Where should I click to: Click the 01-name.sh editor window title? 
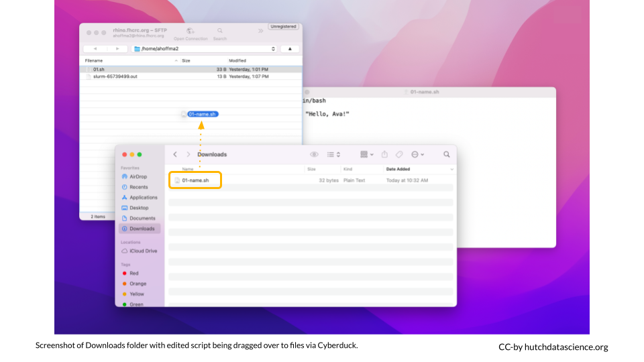(x=425, y=92)
